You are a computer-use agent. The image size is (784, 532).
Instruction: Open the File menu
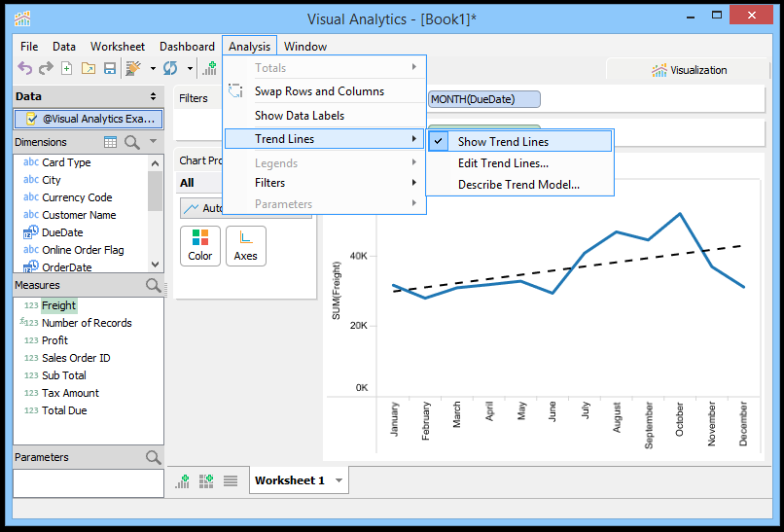29,47
